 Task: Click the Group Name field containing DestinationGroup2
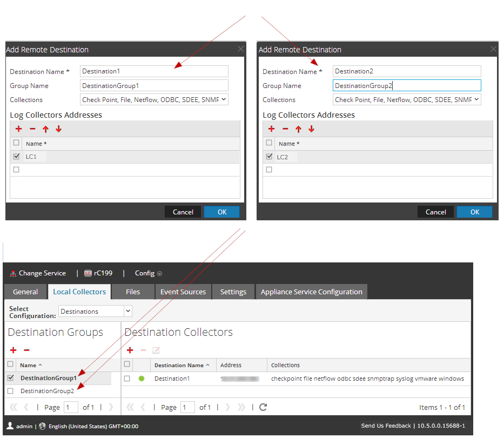click(x=406, y=85)
